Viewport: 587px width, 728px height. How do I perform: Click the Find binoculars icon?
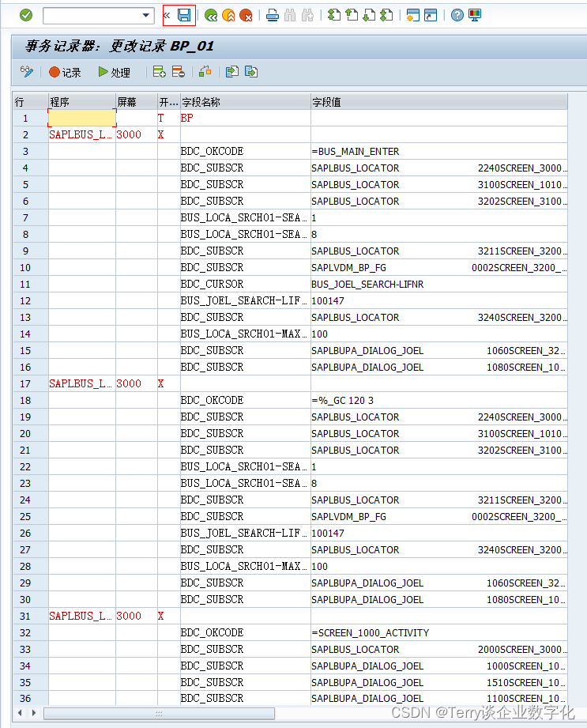coord(290,16)
